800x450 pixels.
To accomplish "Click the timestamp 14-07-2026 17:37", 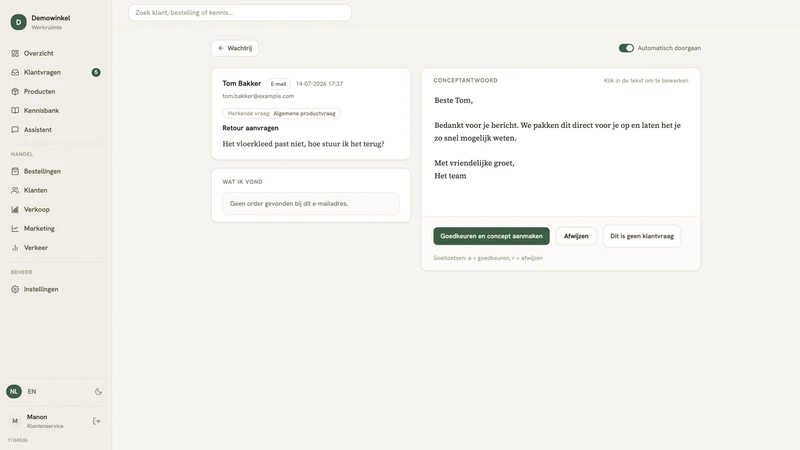I will (x=319, y=84).
